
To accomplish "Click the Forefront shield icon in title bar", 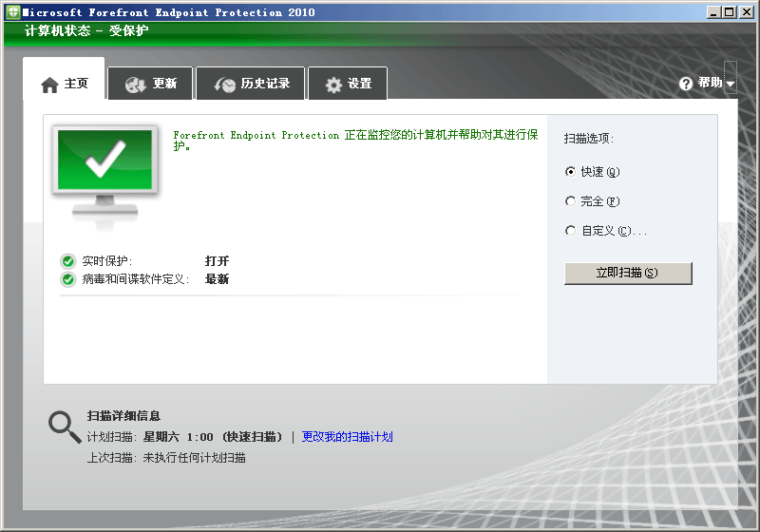I will click(11, 12).
